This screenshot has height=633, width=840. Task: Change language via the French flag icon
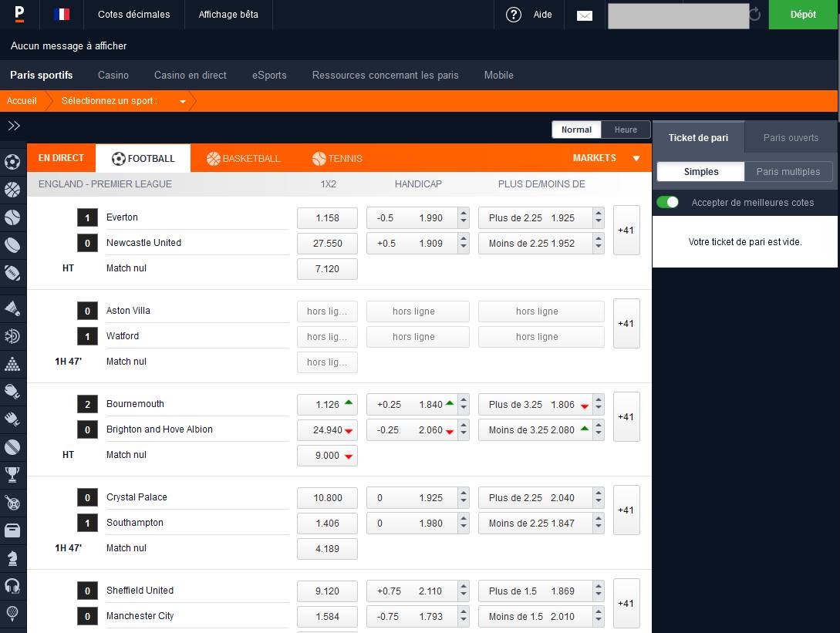[x=62, y=14]
